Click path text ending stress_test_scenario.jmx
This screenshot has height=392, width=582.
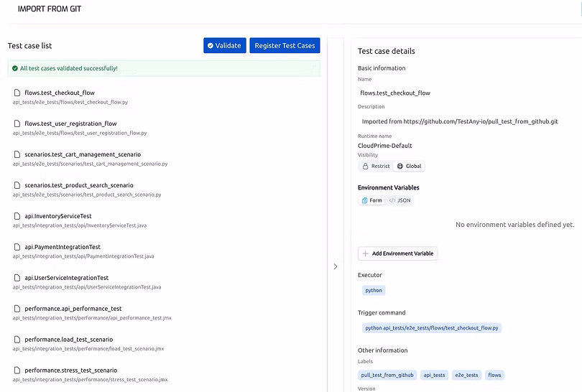coord(91,379)
